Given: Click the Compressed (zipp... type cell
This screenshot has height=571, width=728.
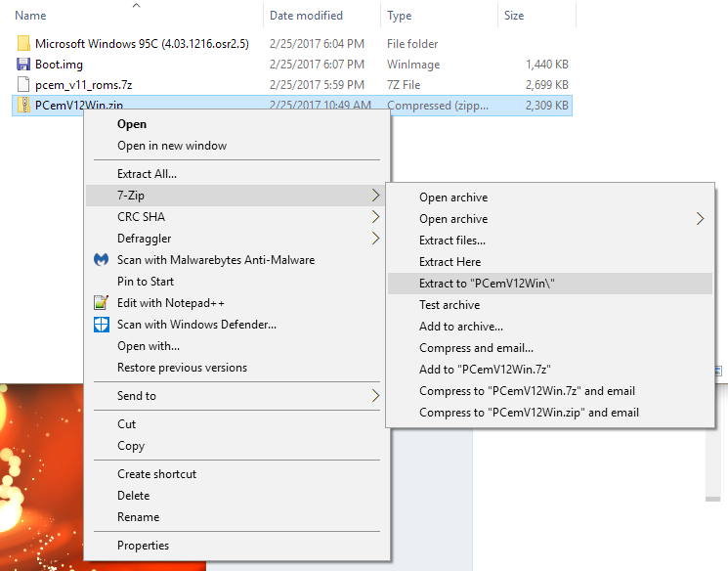Looking at the screenshot, I should 438,106.
